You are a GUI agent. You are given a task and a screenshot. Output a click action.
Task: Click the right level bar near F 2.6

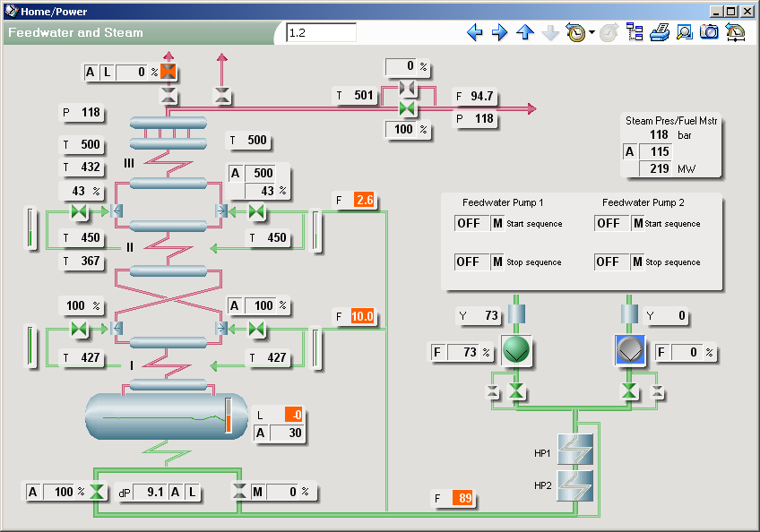pyautogui.click(x=315, y=231)
